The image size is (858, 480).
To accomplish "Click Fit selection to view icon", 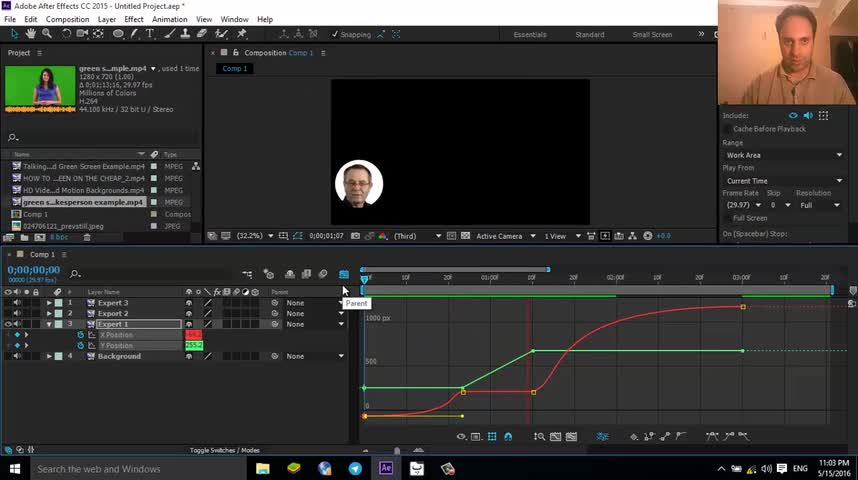I will (x=555, y=436).
